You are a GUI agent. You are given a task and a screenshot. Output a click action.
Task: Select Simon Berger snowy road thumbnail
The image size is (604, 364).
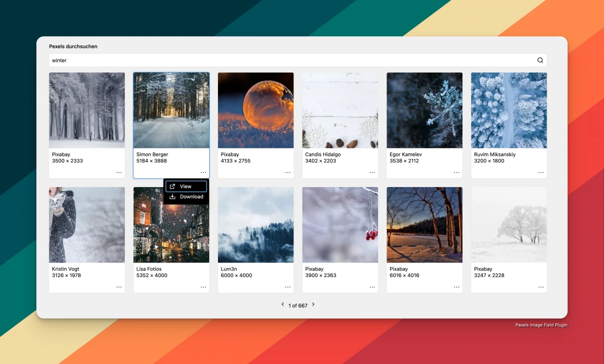click(x=172, y=110)
